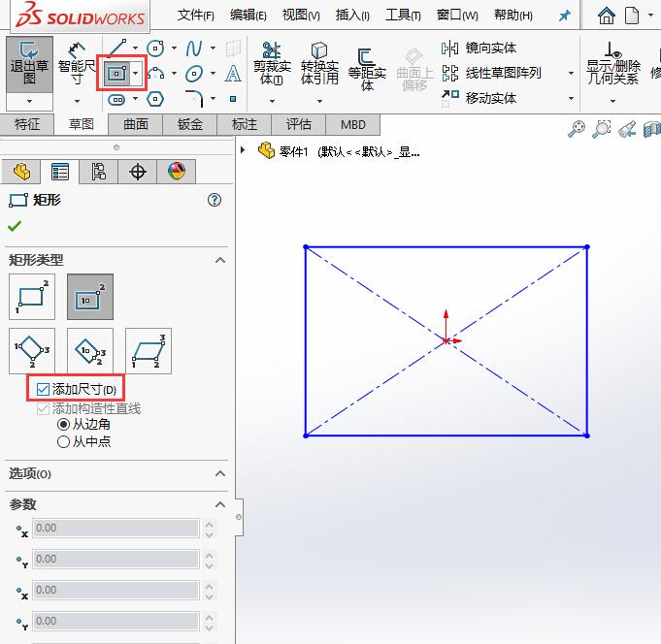Select the Sketch Fillet tool
Screen dimensions: 661x644
tap(194, 99)
